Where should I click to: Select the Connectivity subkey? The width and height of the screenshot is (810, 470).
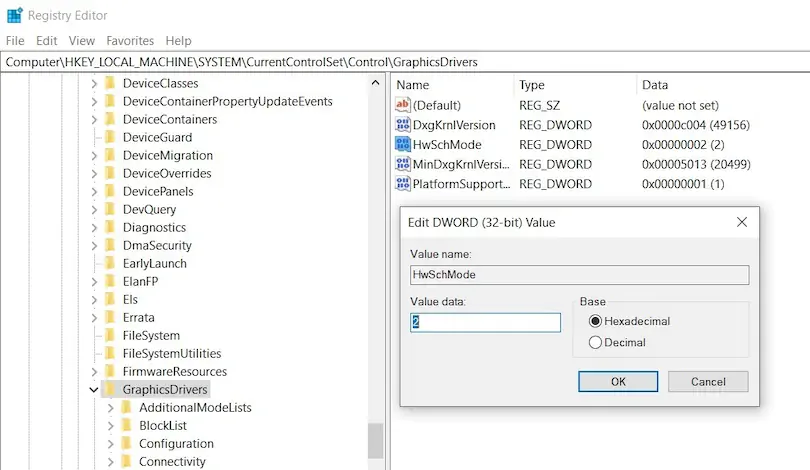tap(172, 462)
